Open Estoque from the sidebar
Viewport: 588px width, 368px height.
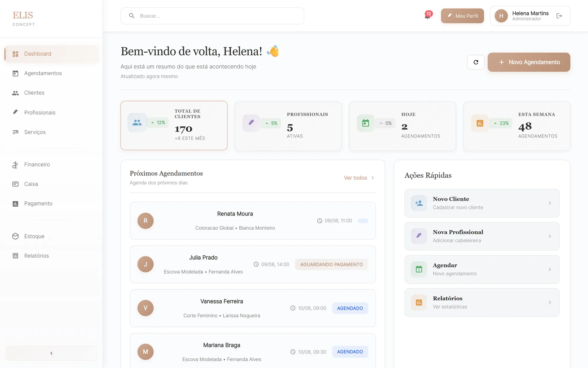[x=52, y=236]
